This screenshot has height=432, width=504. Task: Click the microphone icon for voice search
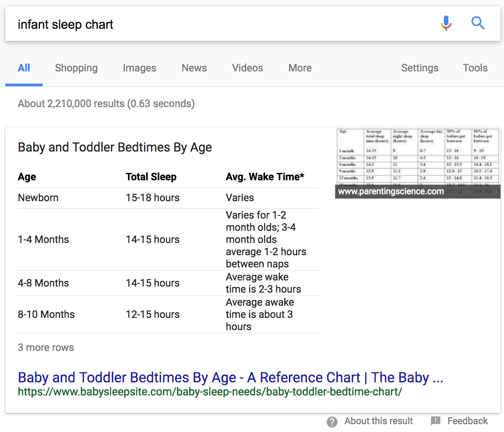pyautogui.click(x=446, y=23)
